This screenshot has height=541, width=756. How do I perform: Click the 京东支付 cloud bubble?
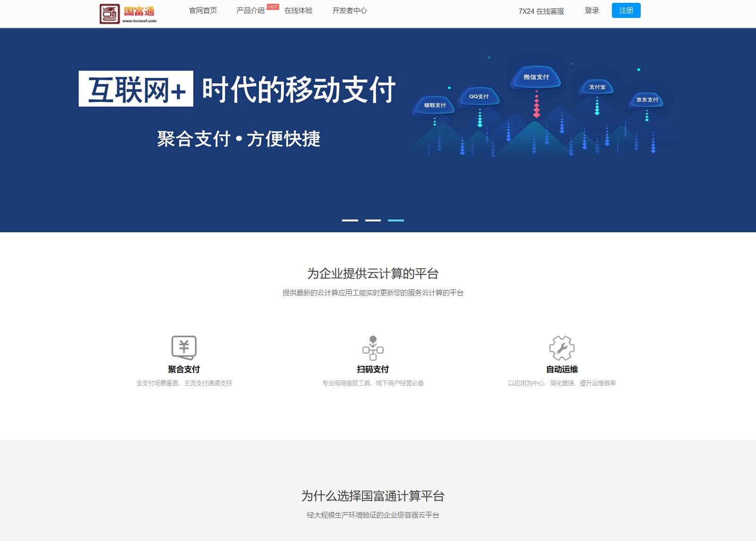(647, 100)
